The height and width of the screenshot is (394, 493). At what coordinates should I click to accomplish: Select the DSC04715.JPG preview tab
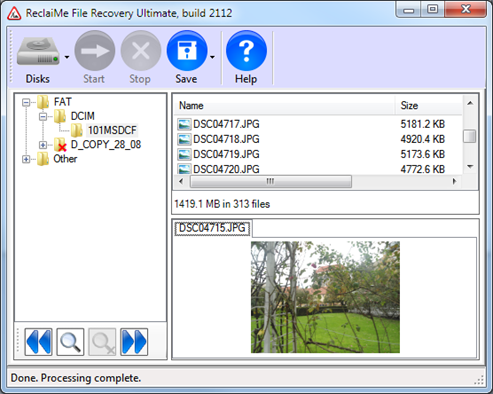[212, 228]
